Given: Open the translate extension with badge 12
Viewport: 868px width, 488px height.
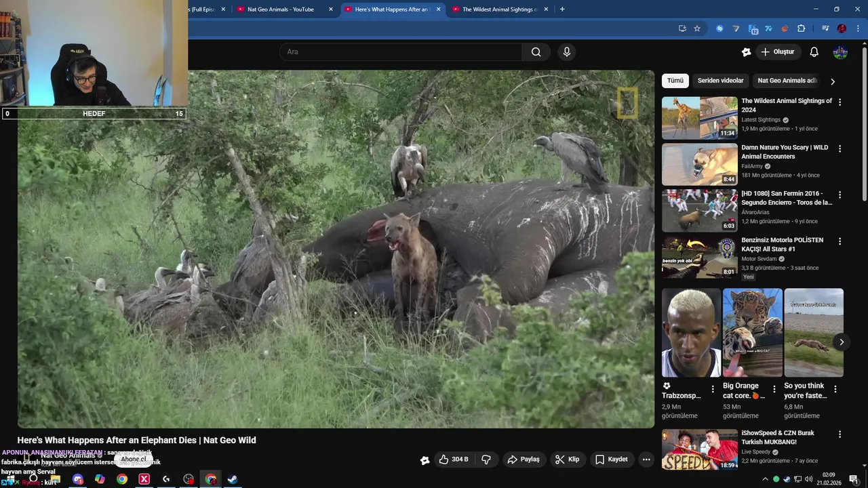Looking at the screenshot, I should (753, 28).
